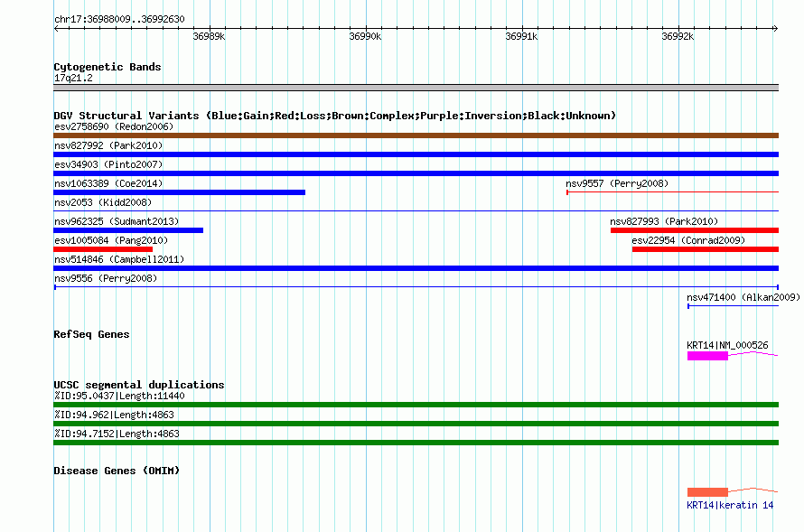Click the nsv9556 (Perry2008) label

click(x=106, y=278)
